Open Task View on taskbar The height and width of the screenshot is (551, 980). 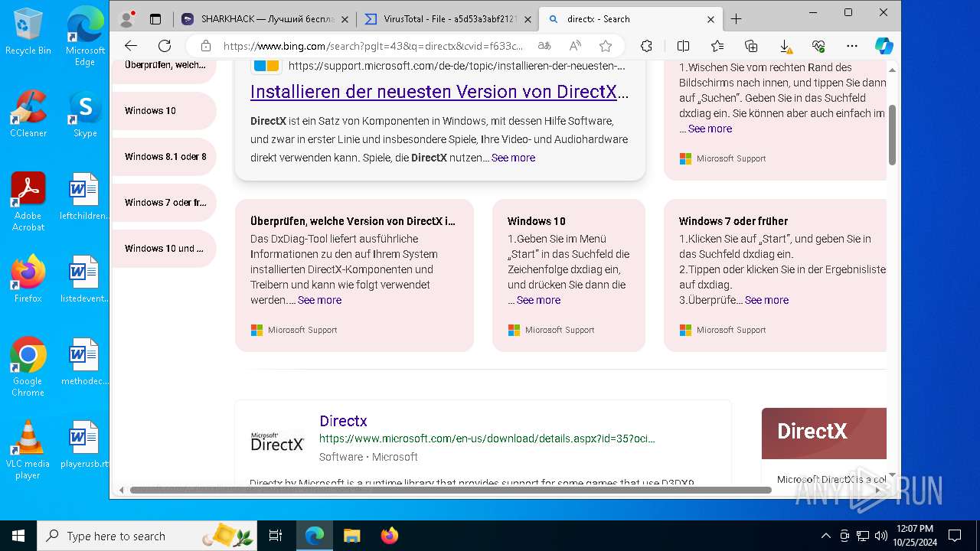(x=276, y=536)
